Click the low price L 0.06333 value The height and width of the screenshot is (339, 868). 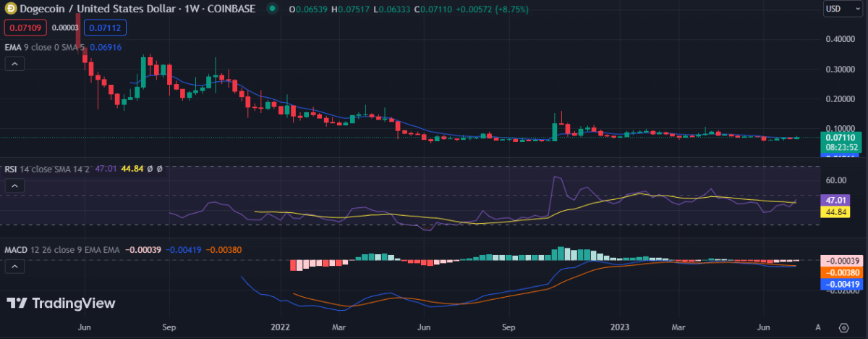393,9
